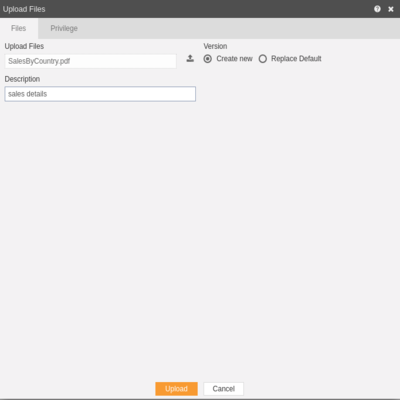
Task: Click the orange Upload button
Action: tap(176, 389)
